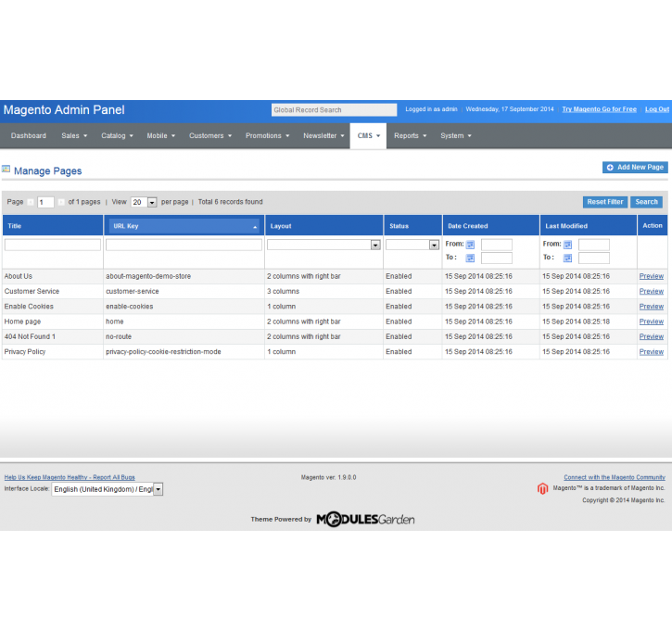Open the Newsletter menu
The width and height of the screenshot is (672, 630).
(x=323, y=136)
